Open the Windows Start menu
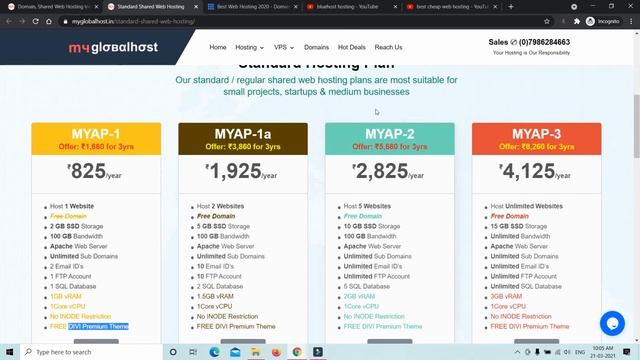This screenshot has width=640, height=360. click(x=9, y=352)
